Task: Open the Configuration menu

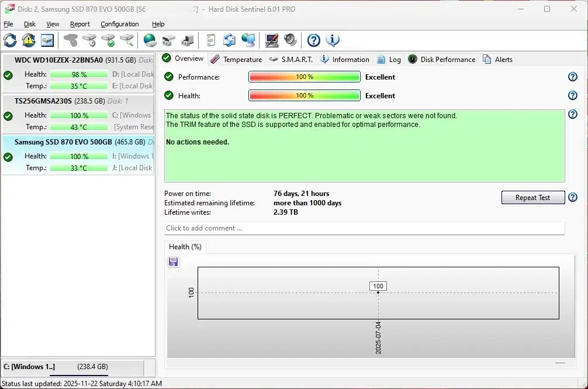Action: click(x=119, y=24)
